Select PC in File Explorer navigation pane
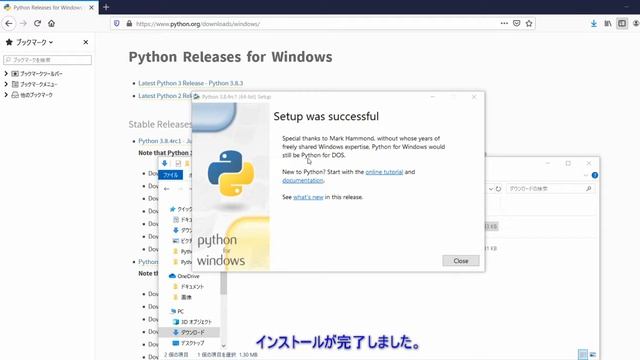640x360 pixels. coord(177,311)
